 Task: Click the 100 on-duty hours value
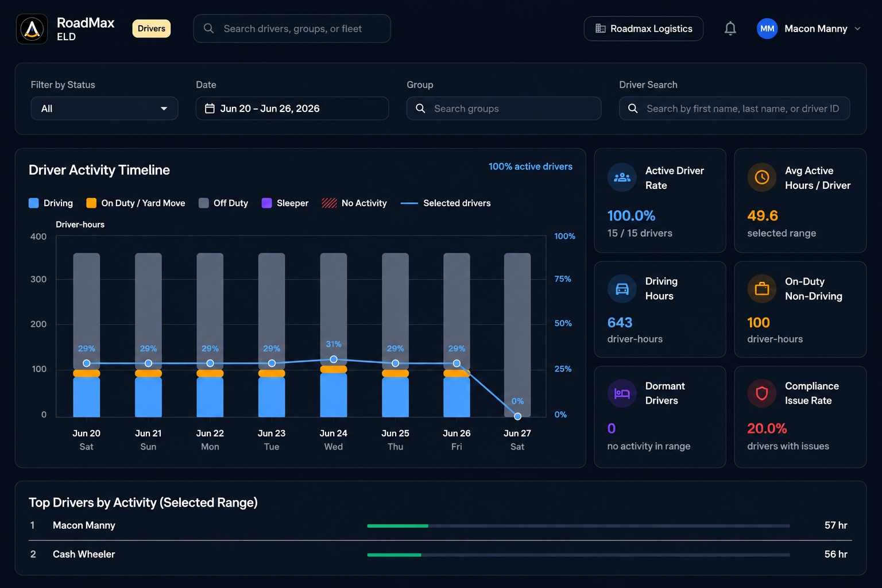point(759,323)
